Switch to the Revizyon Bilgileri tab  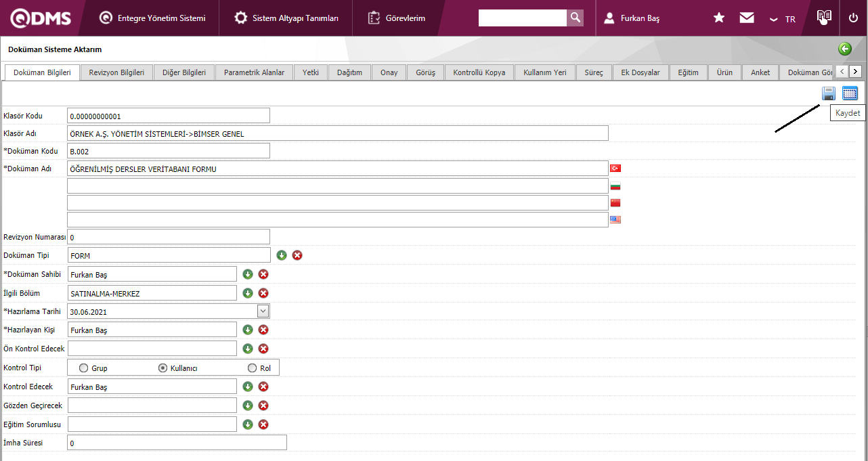tap(116, 72)
